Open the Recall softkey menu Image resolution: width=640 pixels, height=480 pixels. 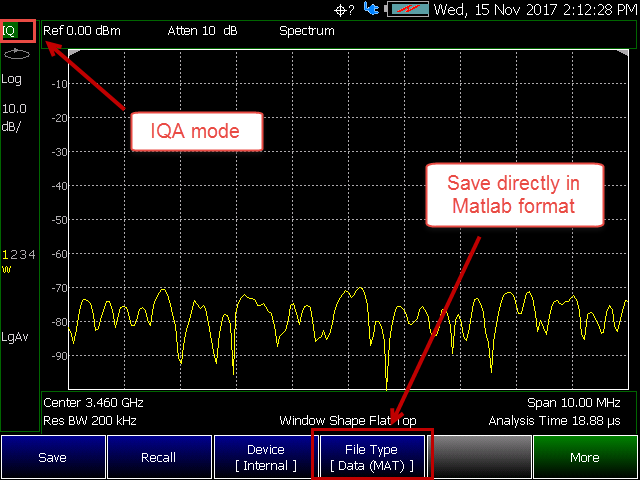(159, 457)
